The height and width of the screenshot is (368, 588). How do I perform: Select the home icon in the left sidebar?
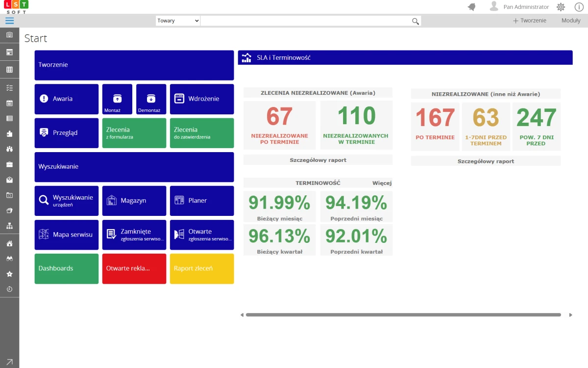(9, 243)
